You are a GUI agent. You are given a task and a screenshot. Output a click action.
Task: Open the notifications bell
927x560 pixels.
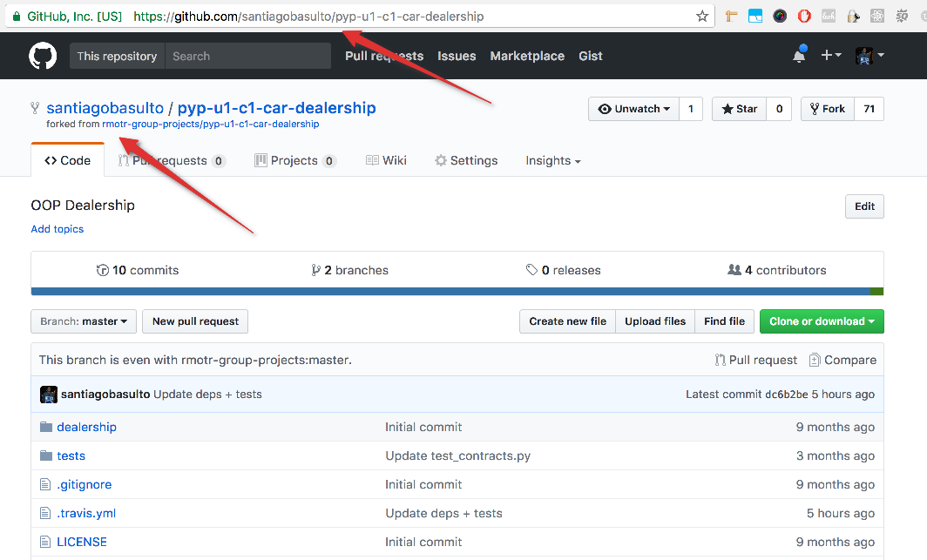point(799,55)
